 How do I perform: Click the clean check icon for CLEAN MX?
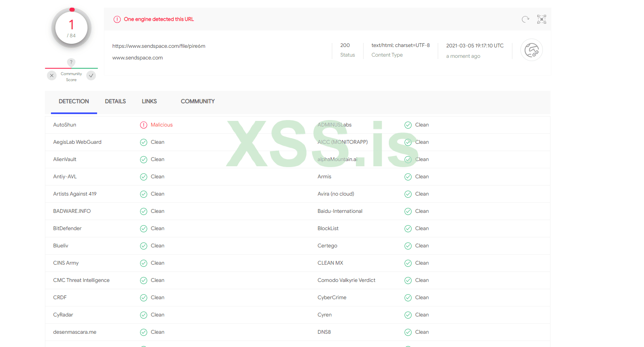(x=408, y=263)
